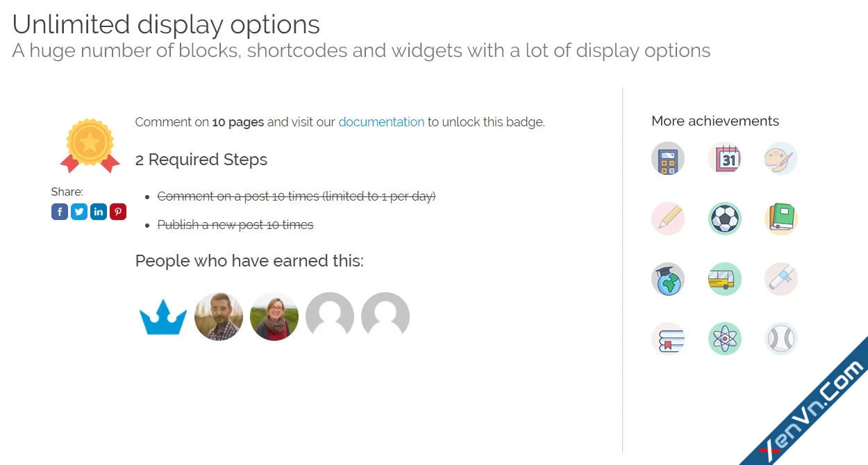Open the calculator achievement
This screenshot has height=465, width=868.
667,158
